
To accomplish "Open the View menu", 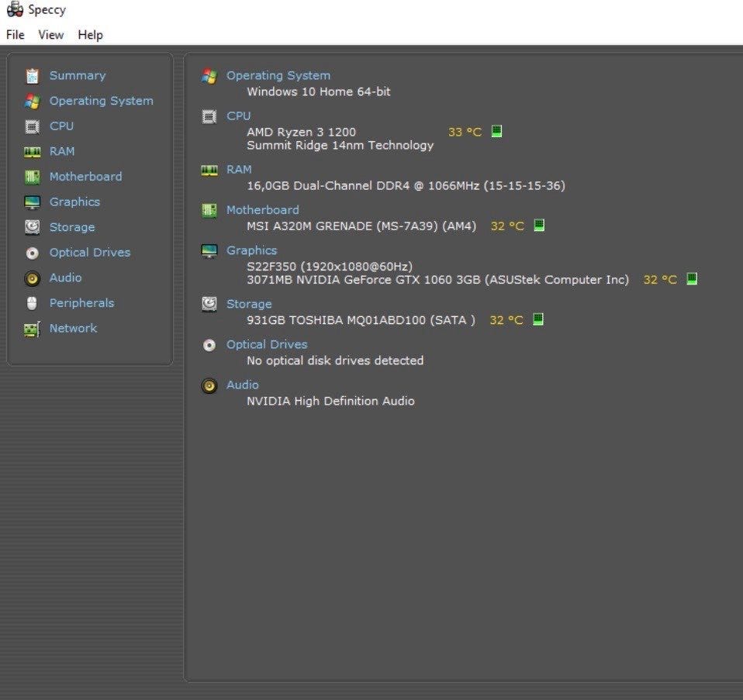I will [x=51, y=35].
